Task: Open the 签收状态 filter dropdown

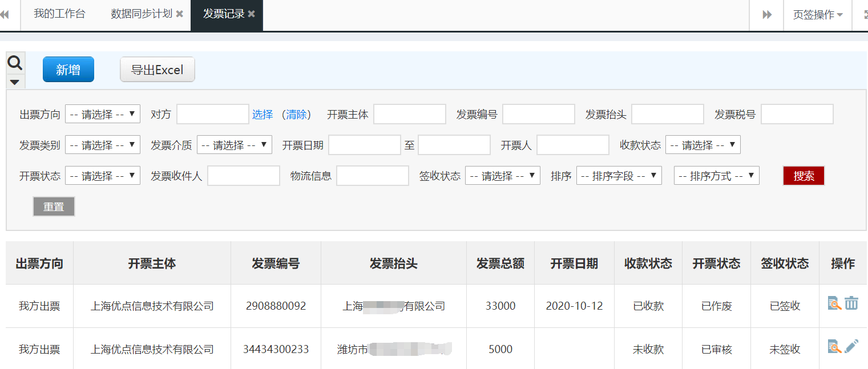Action: click(503, 176)
